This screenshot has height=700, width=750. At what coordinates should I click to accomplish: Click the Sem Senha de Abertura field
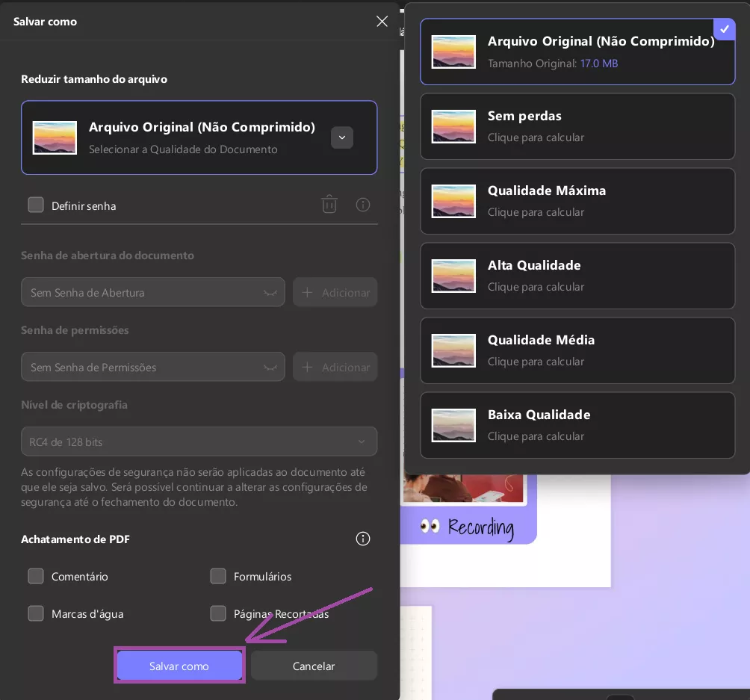pyautogui.click(x=153, y=292)
